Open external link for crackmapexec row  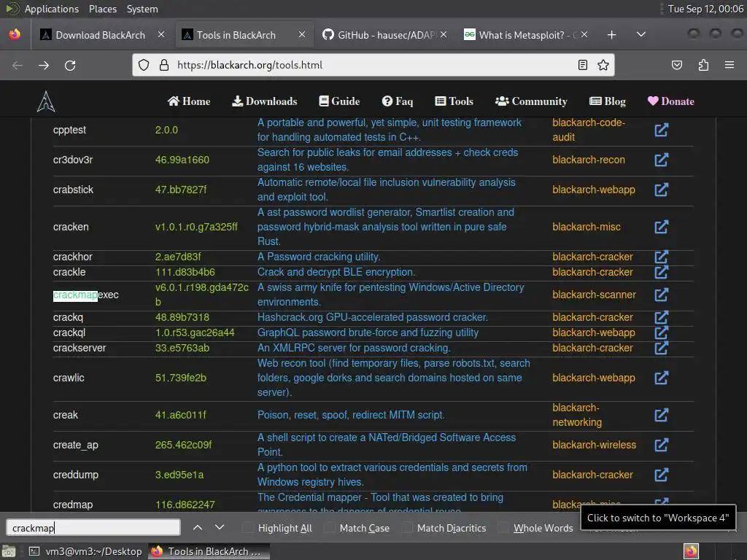[x=661, y=295]
